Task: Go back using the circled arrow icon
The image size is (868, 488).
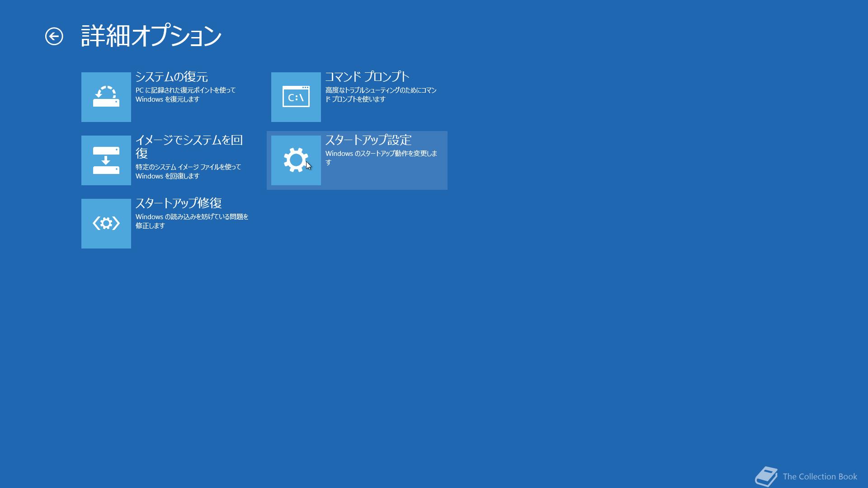Action: click(x=54, y=37)
